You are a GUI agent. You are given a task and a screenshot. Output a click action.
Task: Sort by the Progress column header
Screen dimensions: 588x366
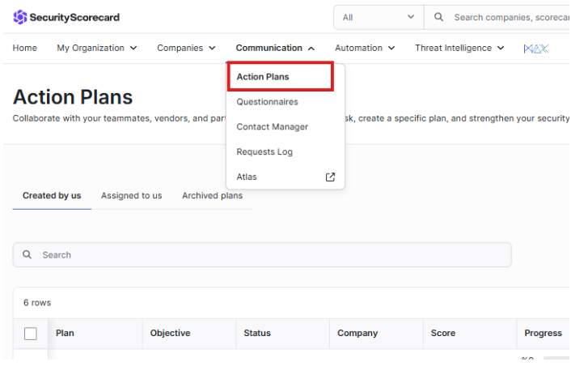[x=543, y=334]
